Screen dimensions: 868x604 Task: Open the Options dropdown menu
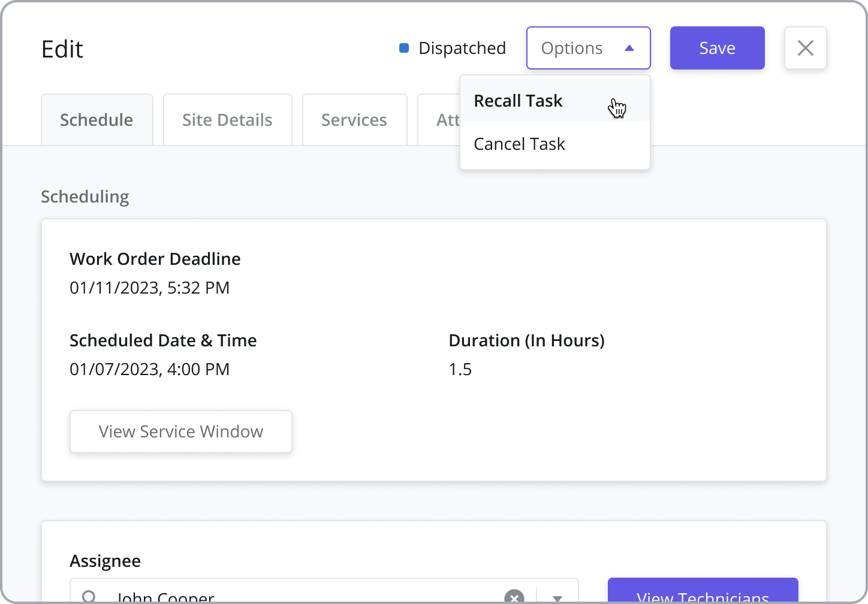[x=572, y=48]
